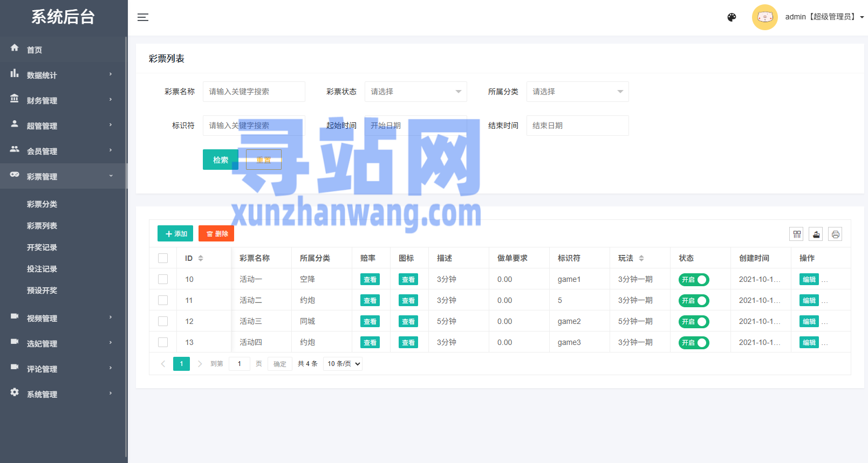Click the 彩票名称 search input field
This screenshot has height=463, width=868.
[254, 92]
